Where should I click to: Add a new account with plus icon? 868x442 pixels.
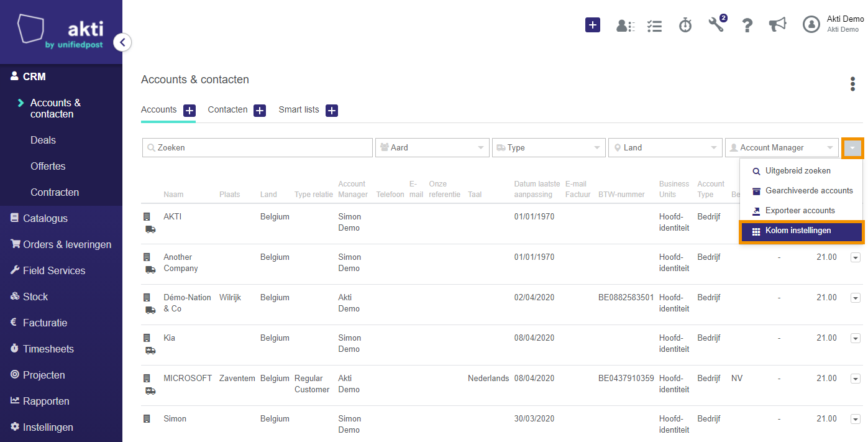[x=190, y=111]
